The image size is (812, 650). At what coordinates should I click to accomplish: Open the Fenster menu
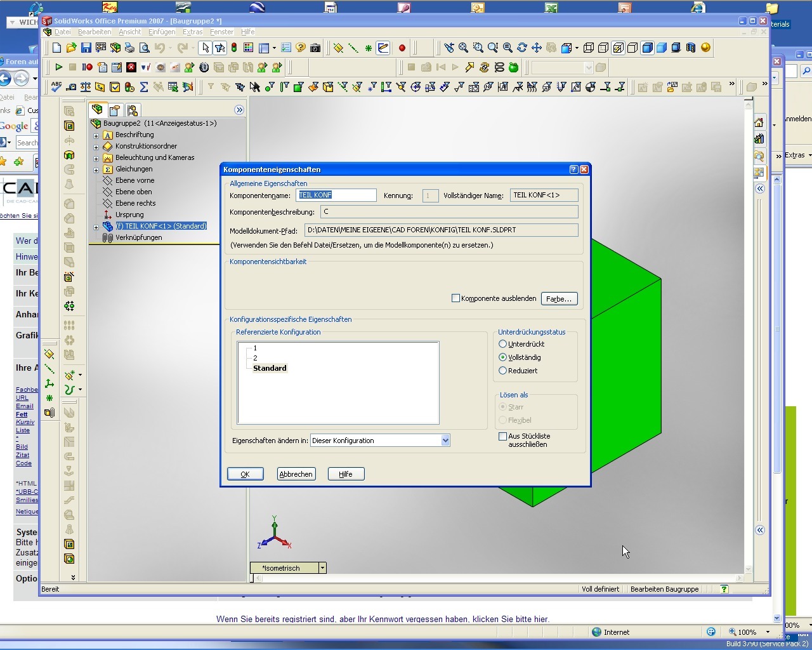(x=222, y=32)
